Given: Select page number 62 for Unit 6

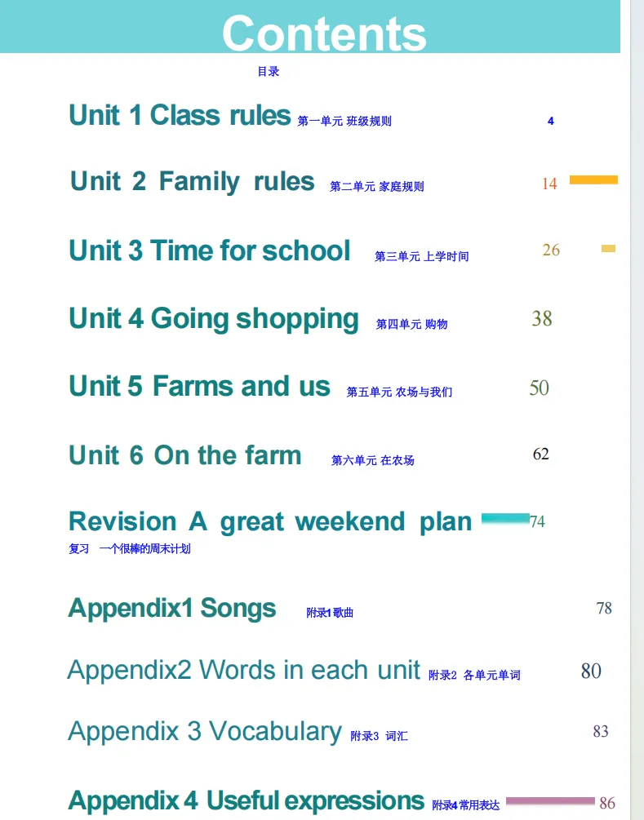Looking at the screenshot, I should coord(541,454).
